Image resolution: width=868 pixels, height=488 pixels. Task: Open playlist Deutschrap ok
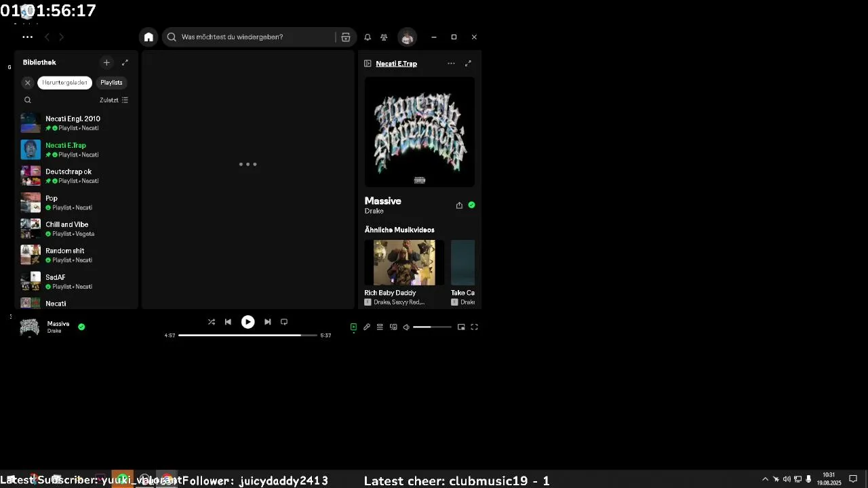point(76,176)
